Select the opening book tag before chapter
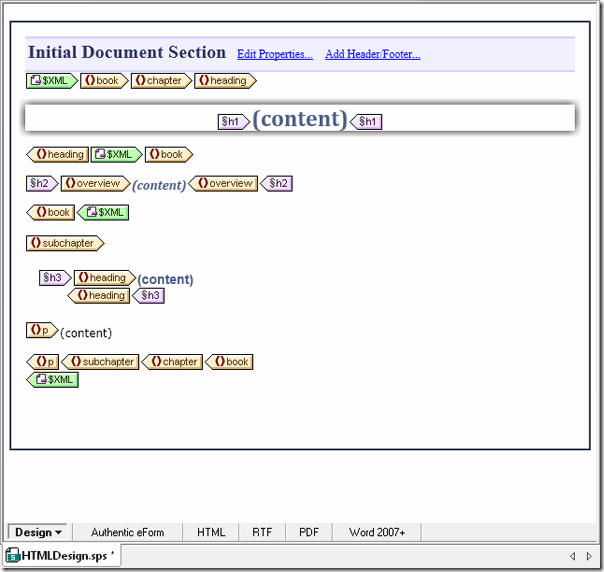Viewport: 604px width, 572px height. point(104,81)
